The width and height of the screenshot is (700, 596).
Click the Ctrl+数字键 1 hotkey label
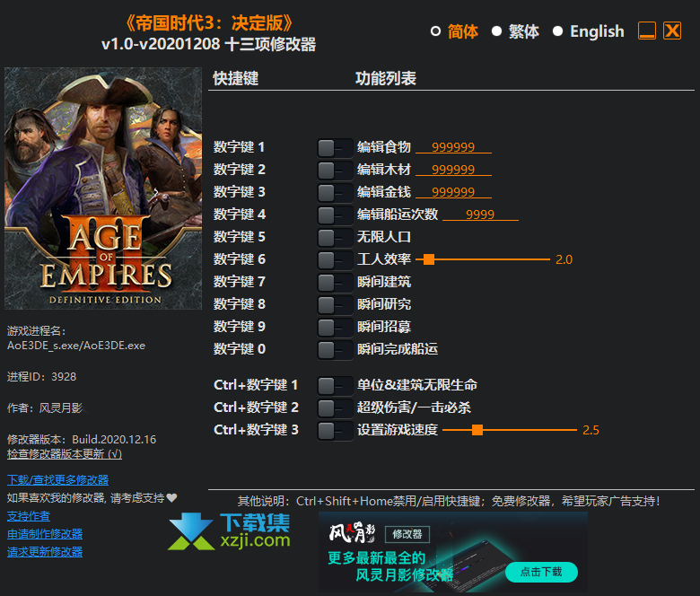tap(256, 385)
